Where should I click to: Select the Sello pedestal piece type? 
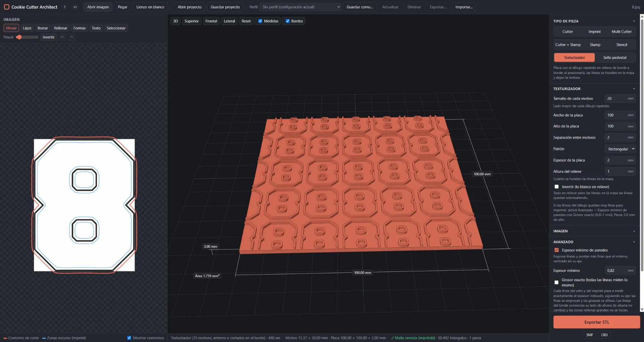click(615, 58)
